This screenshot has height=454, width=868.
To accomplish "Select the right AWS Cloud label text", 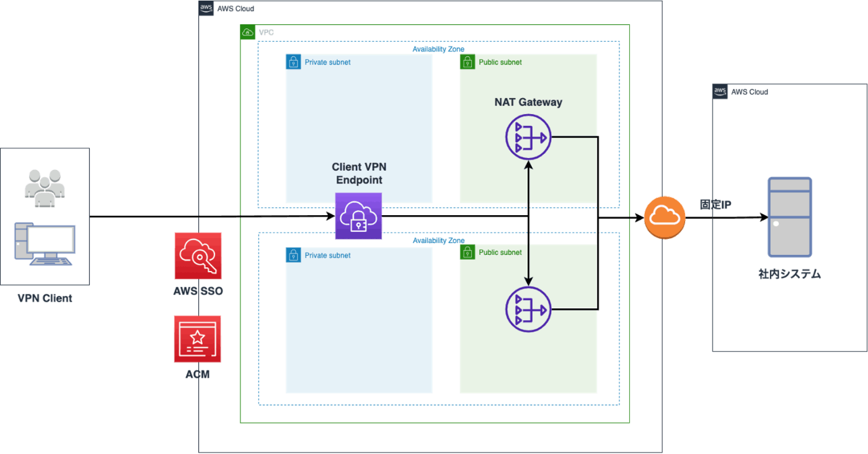I will coord(750,92).
